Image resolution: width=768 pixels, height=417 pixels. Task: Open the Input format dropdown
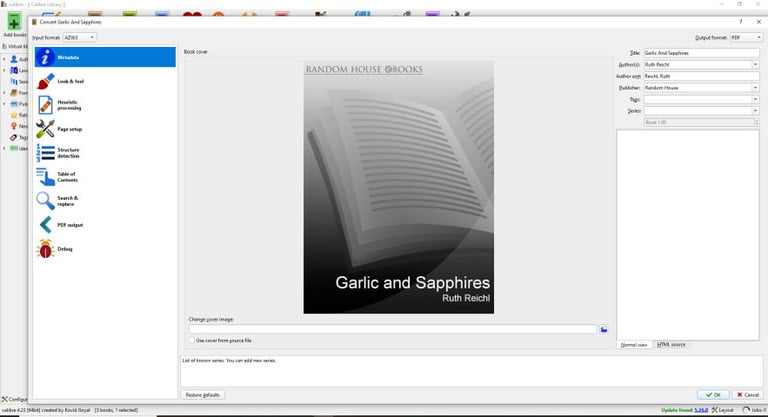tap(79, 37)
